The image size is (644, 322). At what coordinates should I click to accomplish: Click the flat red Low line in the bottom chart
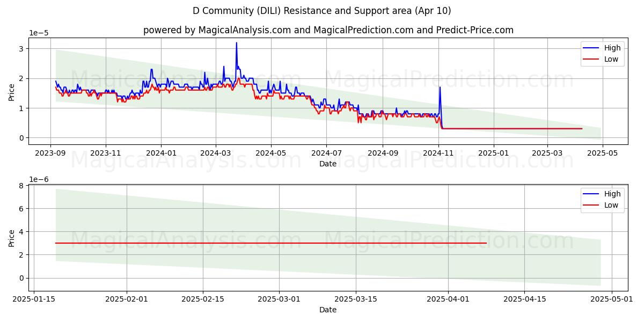click(270, 243)
